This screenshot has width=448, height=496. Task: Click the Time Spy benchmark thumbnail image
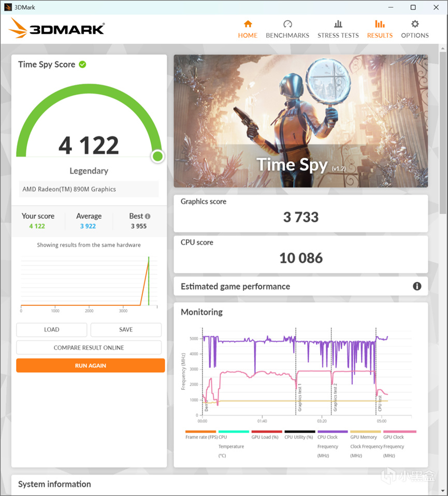coord(301,121)
